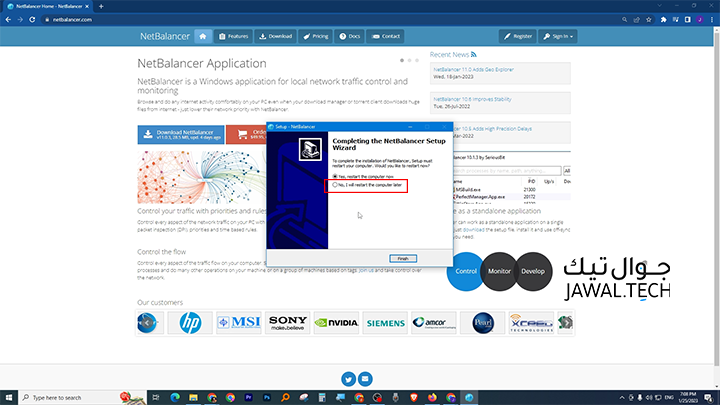Click the Monitor circle

[499, 271]
